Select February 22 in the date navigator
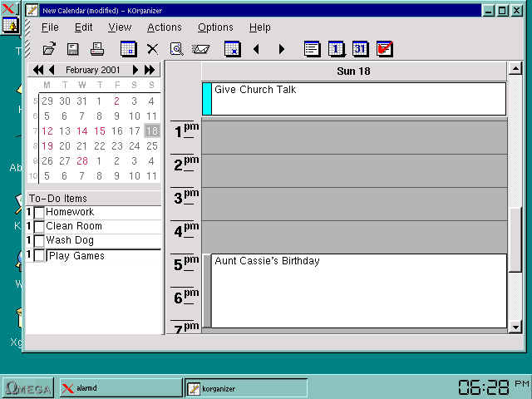532x399 pixels. 100,146
